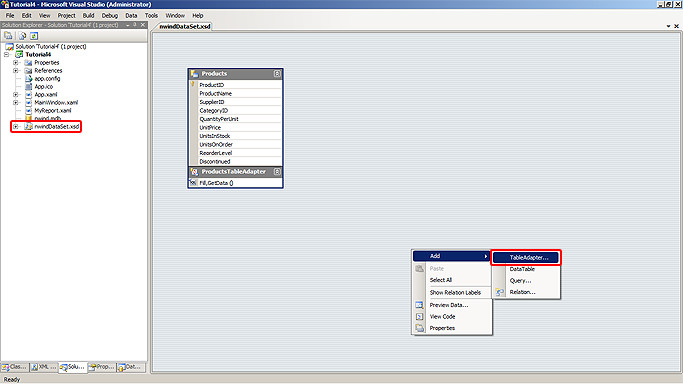683x384 pixels.
Task: Click the Show All Files toolbar icon
Action: click(22, 36)
